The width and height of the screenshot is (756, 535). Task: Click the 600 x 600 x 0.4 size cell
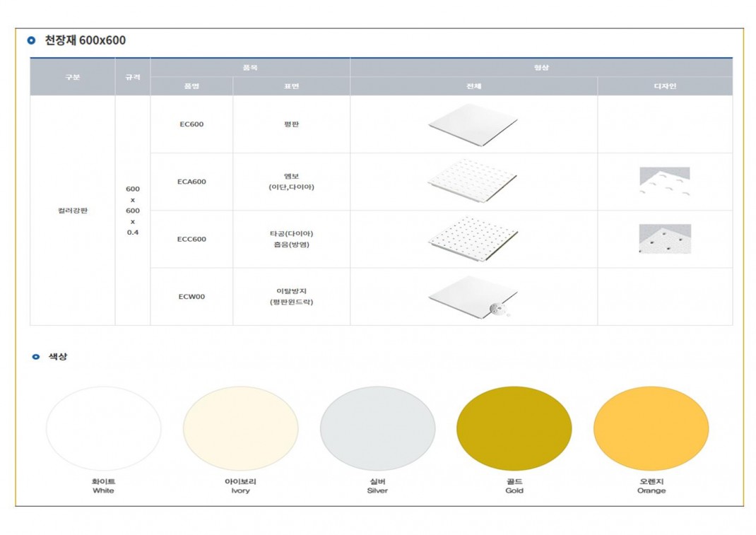click(x=133, y=211)
